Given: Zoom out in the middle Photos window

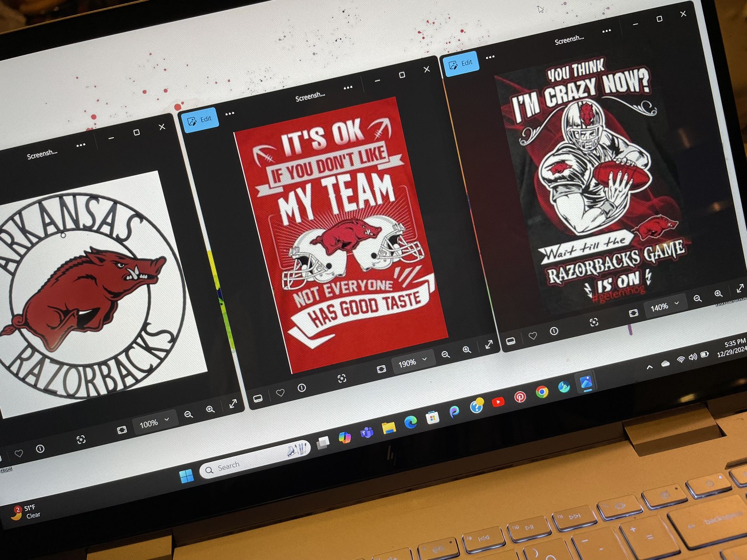Looking at the screenshot, I should pos(445,354).
